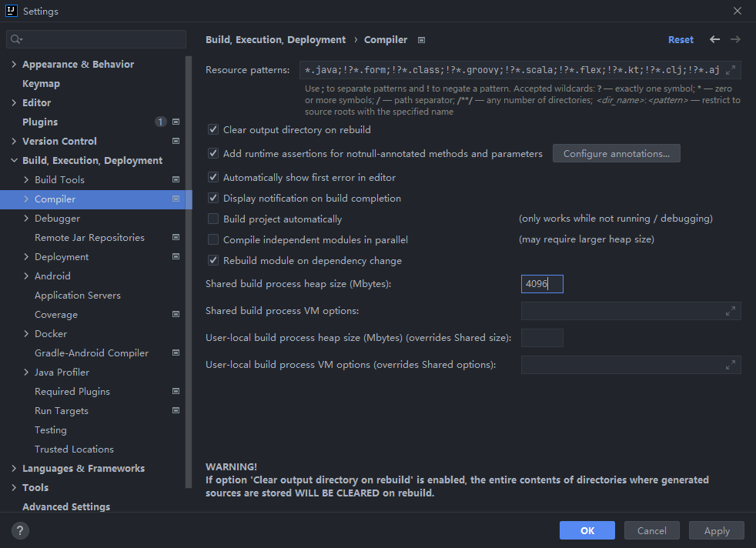Go forward with the right arrow icon

click(735, 39)
